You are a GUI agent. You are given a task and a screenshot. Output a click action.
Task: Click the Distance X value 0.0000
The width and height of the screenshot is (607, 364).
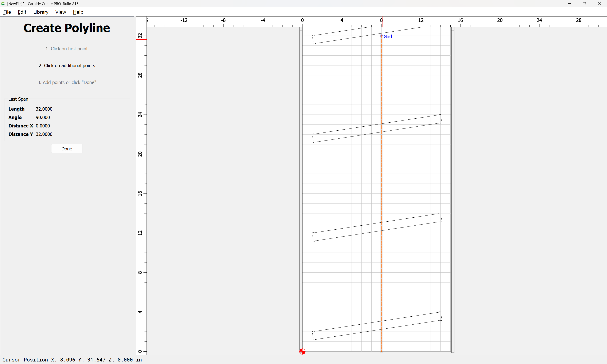click(x=43, y=126)
